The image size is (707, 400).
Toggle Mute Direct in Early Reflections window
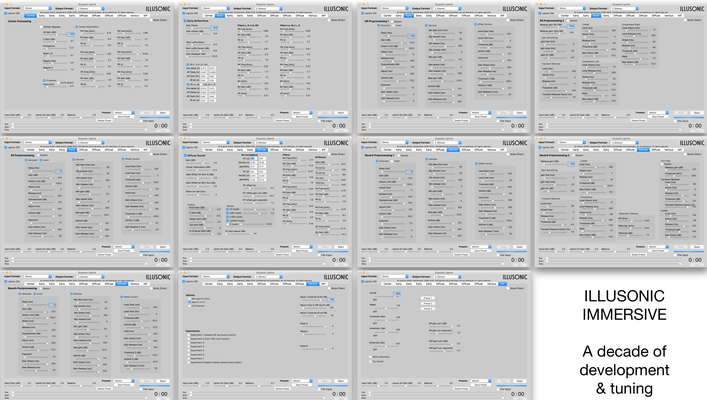point(329,20)
